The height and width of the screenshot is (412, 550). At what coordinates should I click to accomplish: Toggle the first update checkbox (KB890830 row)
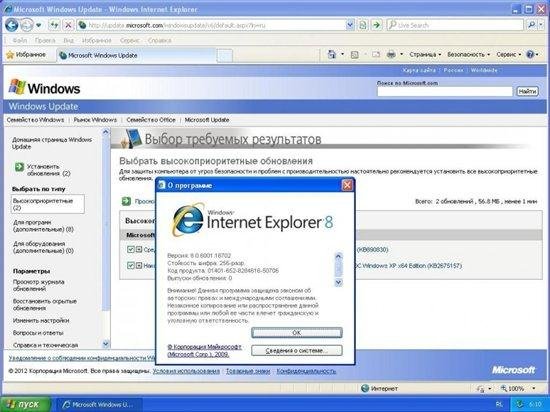[130, 249]
